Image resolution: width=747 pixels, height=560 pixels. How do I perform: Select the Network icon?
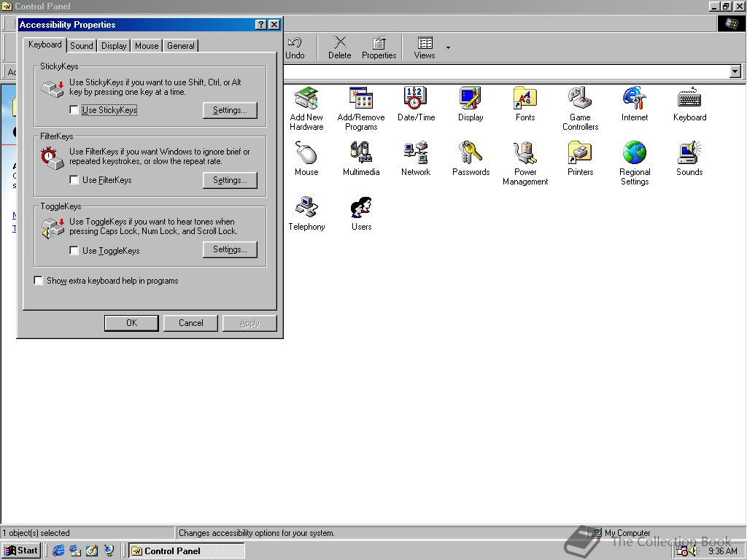(416, 158)
